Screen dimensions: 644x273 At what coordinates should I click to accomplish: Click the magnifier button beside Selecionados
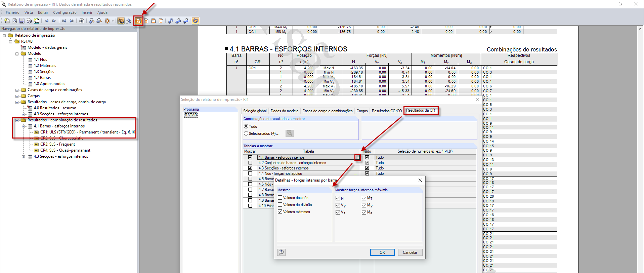point(290,133)
